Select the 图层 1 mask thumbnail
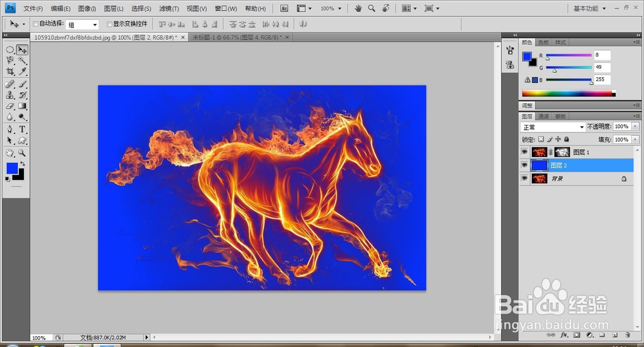 click(562, 152)
